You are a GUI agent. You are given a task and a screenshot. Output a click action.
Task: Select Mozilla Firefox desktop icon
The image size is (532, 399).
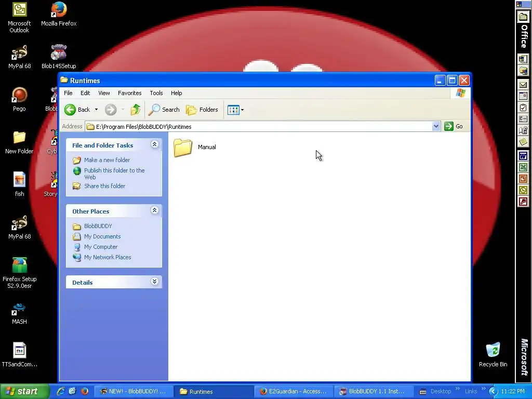59,14
